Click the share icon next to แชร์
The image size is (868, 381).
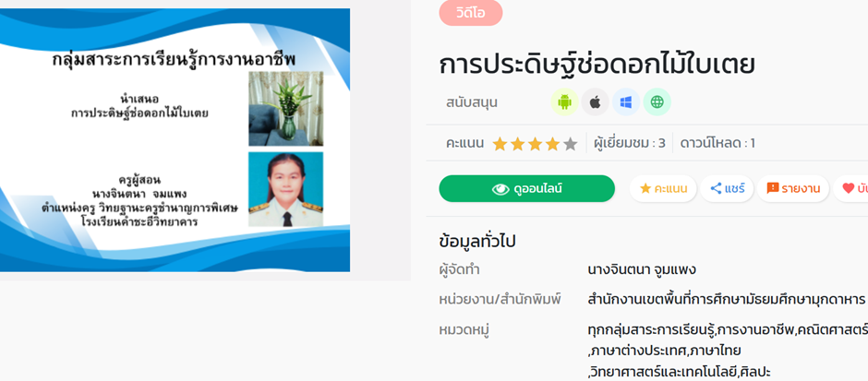(716, 188)
